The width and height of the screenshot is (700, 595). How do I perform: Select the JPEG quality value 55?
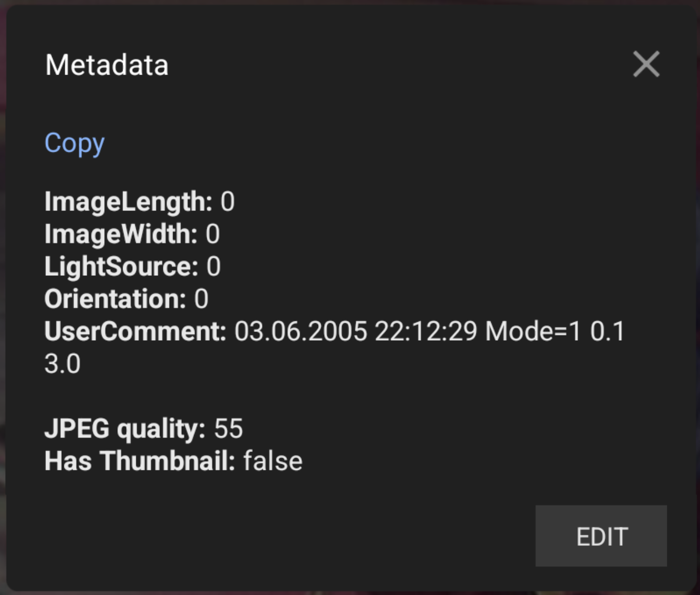pyautogui.click(x=228, y=429)
